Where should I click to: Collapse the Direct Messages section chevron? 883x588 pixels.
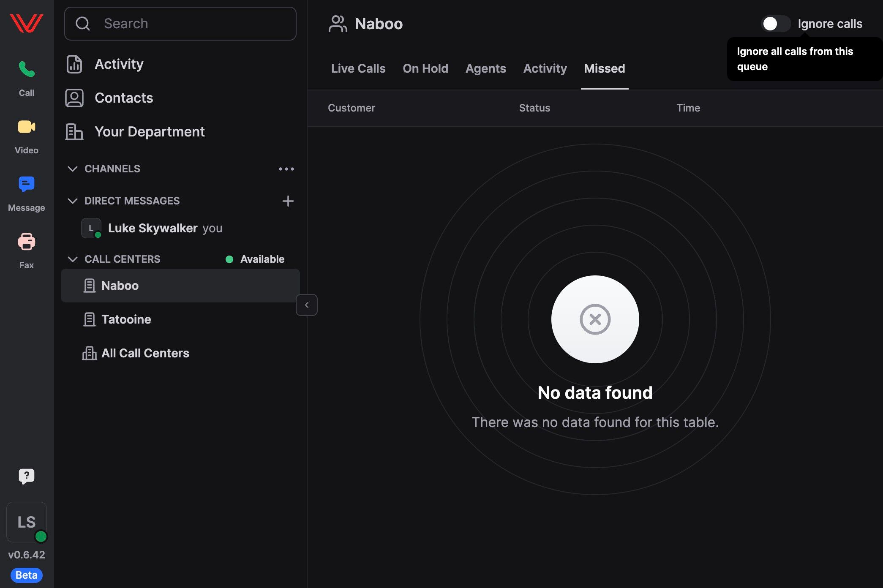tap(73, 201)
